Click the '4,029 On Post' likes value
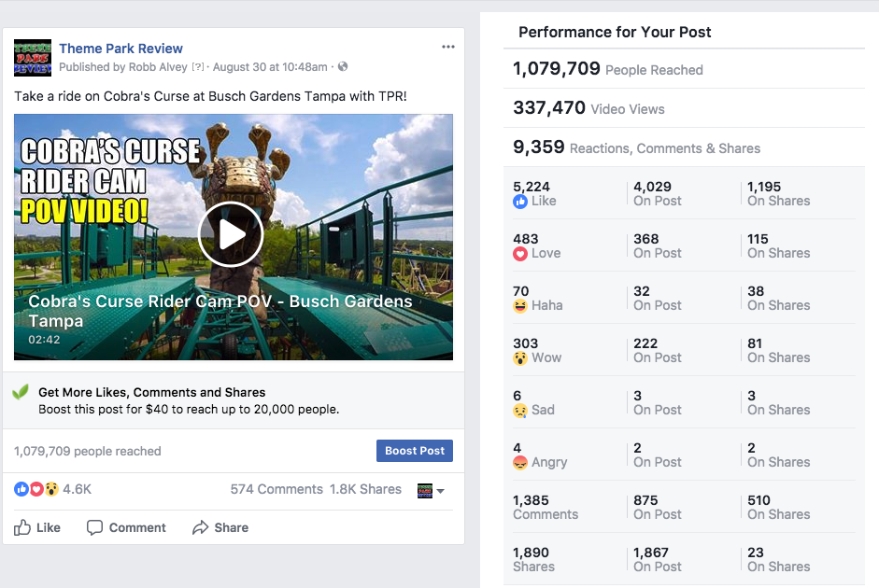Viewport: 879px width, 588px height. coord(658,194)
